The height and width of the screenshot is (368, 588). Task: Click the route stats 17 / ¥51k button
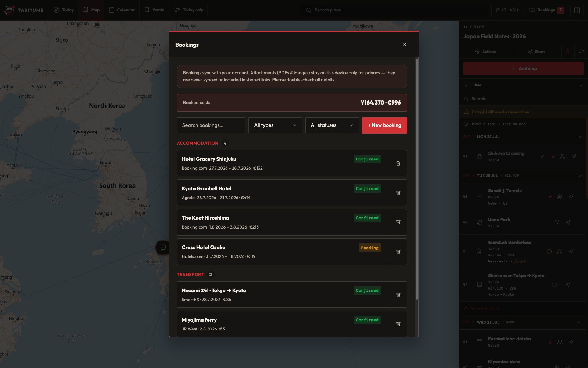508,10
